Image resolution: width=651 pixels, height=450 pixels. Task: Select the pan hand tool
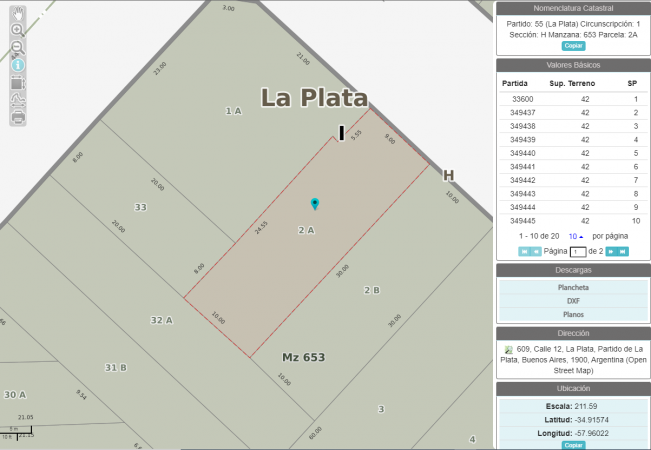coord(18,14)
